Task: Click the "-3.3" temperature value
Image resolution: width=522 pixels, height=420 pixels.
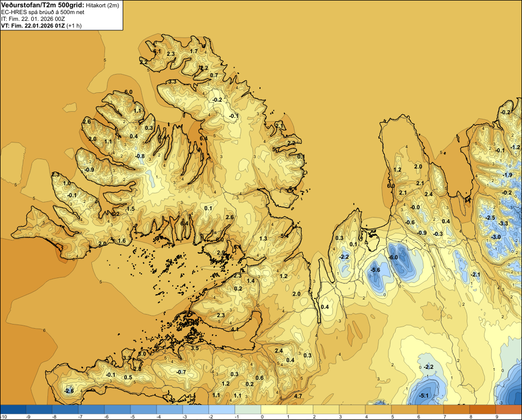Action: tap(504, 223)
